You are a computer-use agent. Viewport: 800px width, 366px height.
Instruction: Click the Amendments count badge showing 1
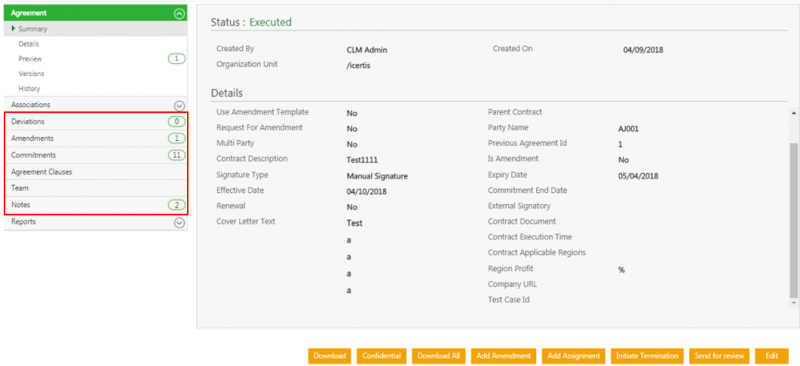click(x=177, y=139)
